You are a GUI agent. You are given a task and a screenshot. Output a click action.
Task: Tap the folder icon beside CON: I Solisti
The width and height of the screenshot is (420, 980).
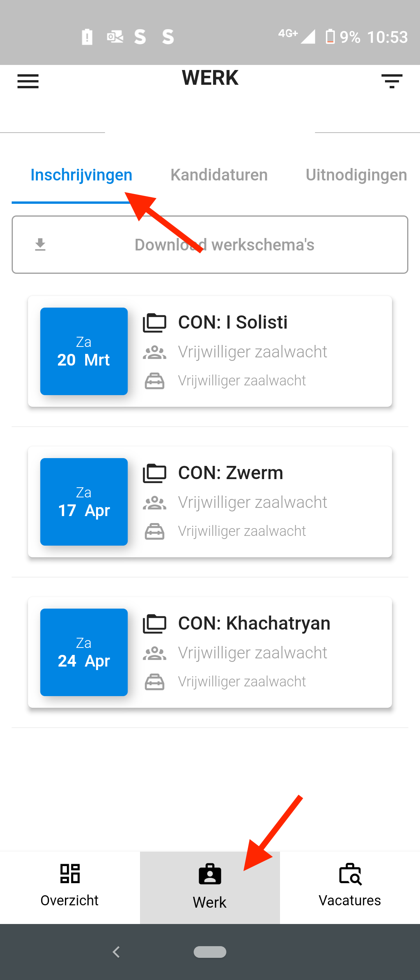click(154, 322)
